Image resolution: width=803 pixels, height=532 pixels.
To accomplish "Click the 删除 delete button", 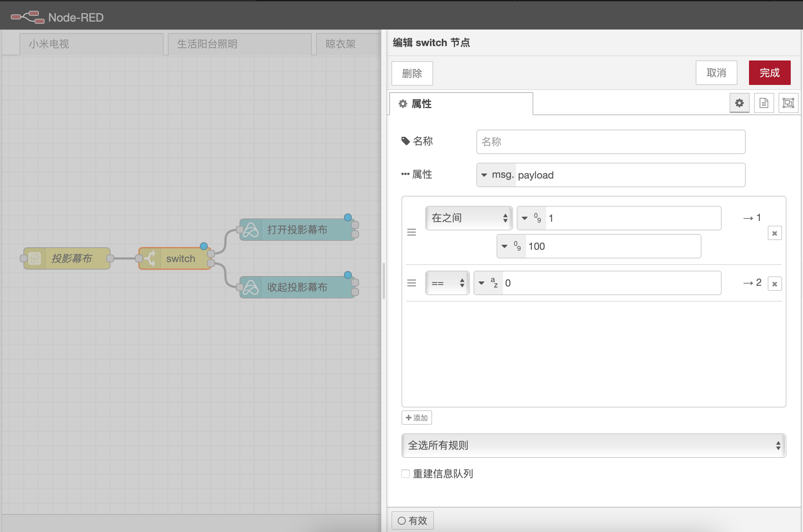I will [412, 73].
